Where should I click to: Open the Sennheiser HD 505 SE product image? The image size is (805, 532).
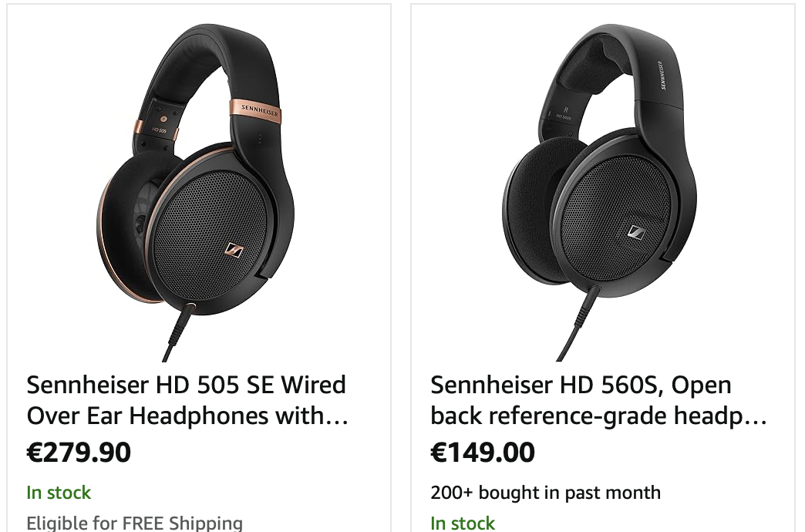coord(199,193)
